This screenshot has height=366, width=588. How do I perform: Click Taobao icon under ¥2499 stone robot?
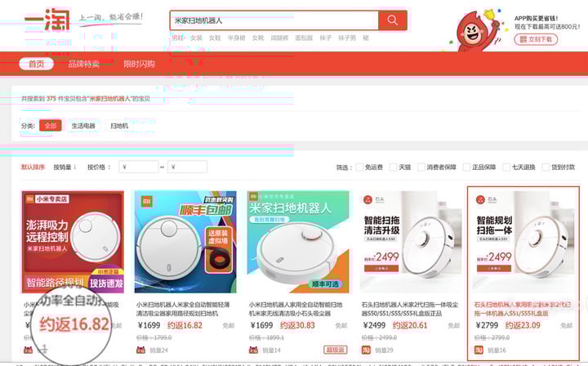coord(366,350)
